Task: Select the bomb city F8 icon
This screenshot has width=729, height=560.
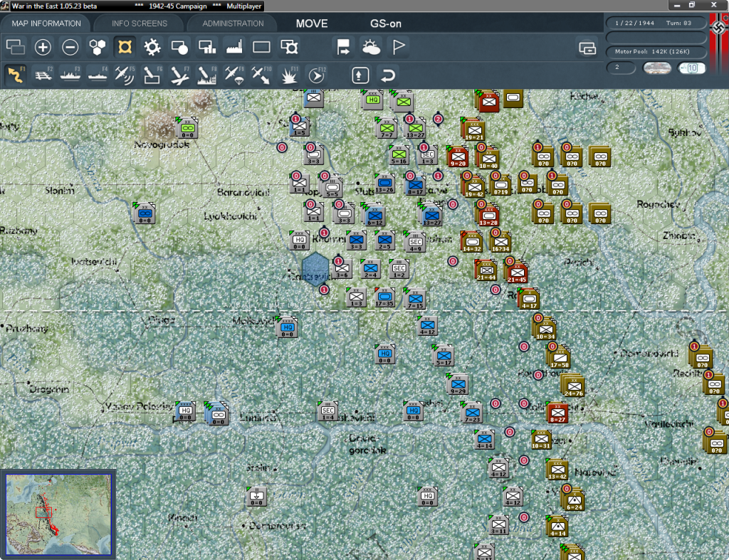Action: [x=207, y=75]
